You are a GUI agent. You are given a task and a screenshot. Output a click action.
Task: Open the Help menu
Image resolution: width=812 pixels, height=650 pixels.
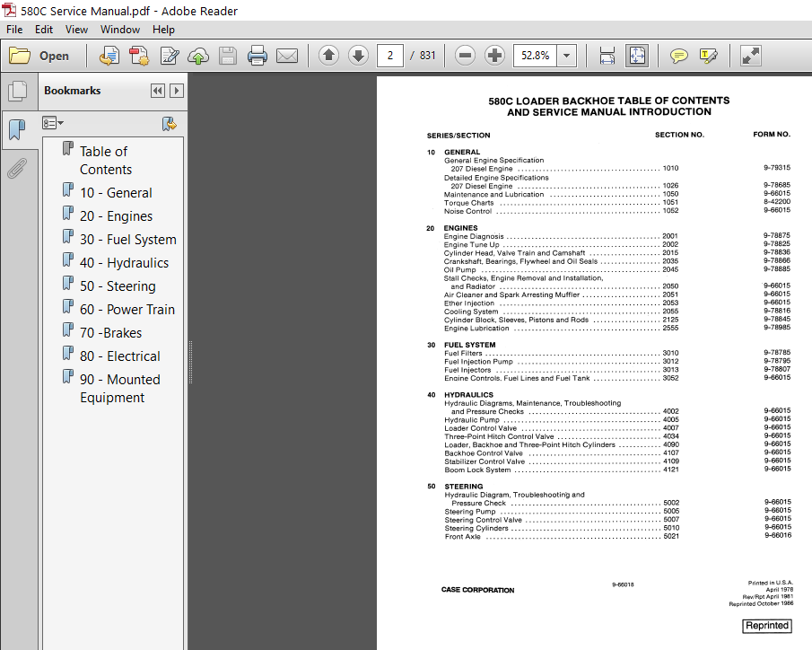point(163,30)
